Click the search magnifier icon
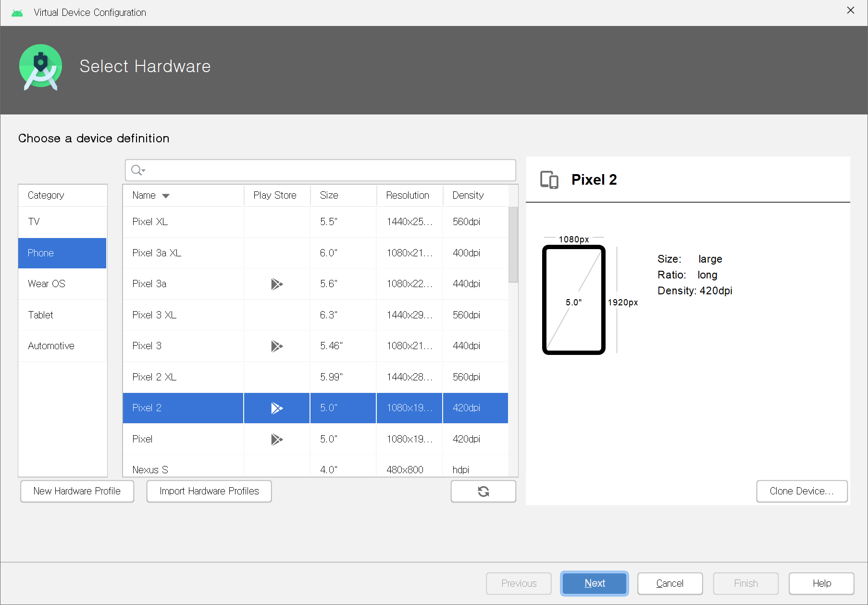The image size is (868, 605). [137, 170]
